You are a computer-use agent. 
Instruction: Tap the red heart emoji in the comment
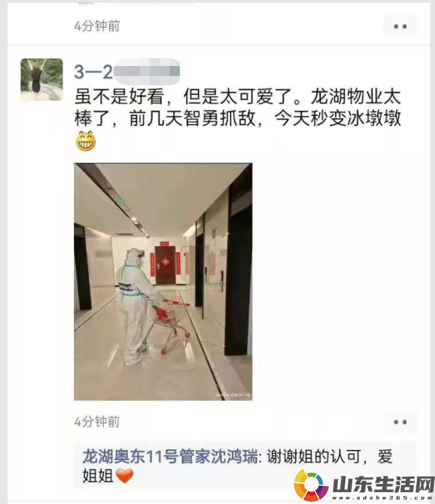pos(125,476)
